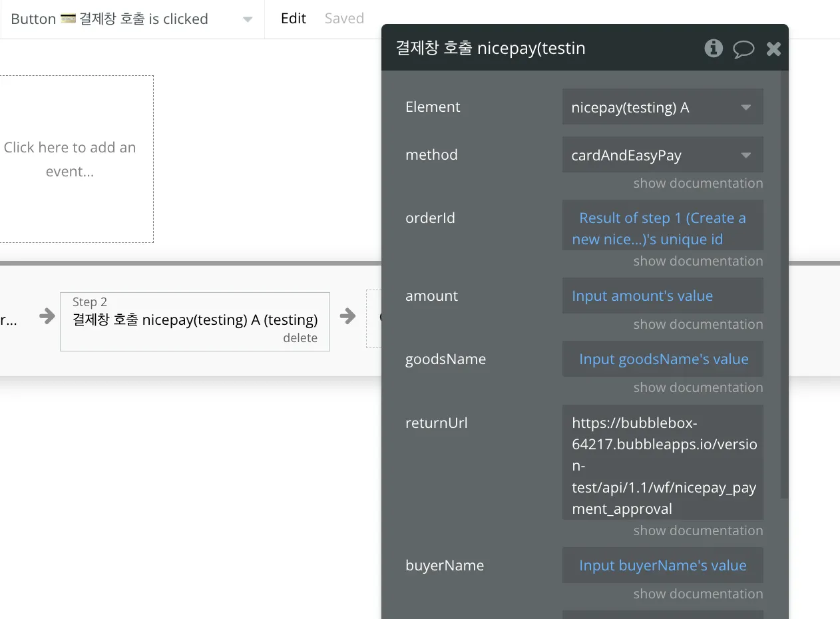
Task: Expand the Element dropdown nicepay(testing) A
Action: click(662, 107)
